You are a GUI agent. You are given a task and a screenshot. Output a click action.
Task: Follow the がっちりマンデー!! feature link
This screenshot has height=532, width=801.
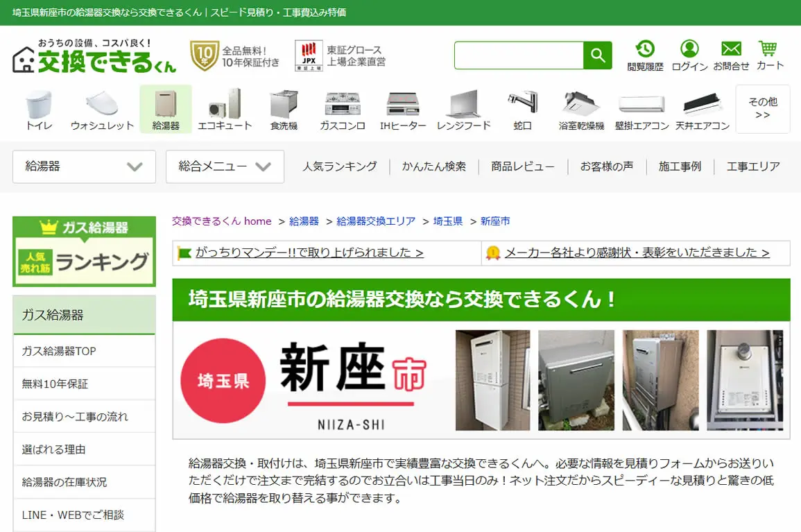click(x=309, y=252)
